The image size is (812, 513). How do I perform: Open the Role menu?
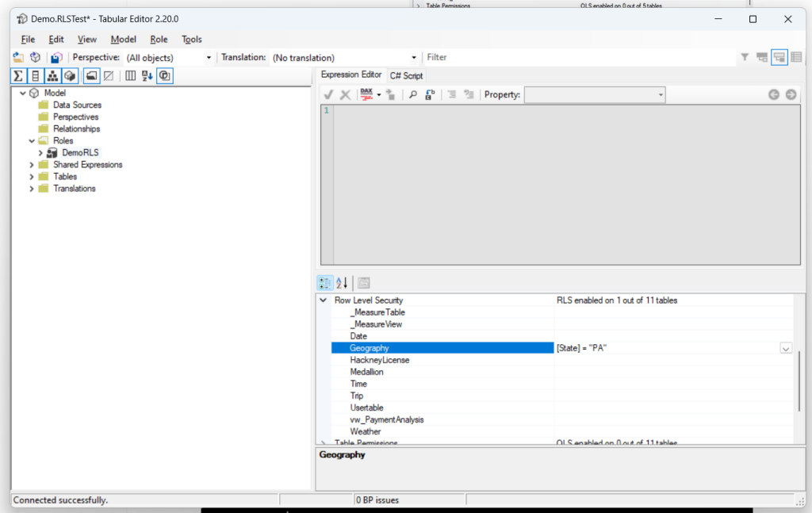click(x=158, y=39)
